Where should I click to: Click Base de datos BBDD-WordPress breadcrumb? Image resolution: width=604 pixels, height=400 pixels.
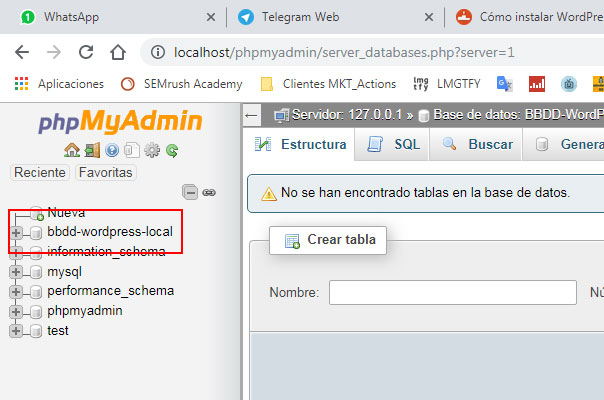(x=511, y=115)
